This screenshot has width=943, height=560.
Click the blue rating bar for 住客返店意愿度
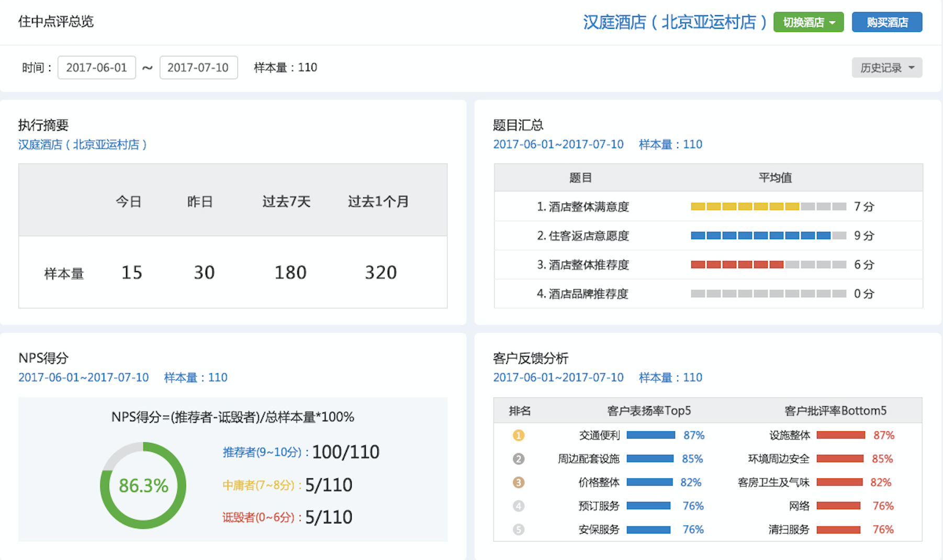pyautogui.click(x=768, y=236)
